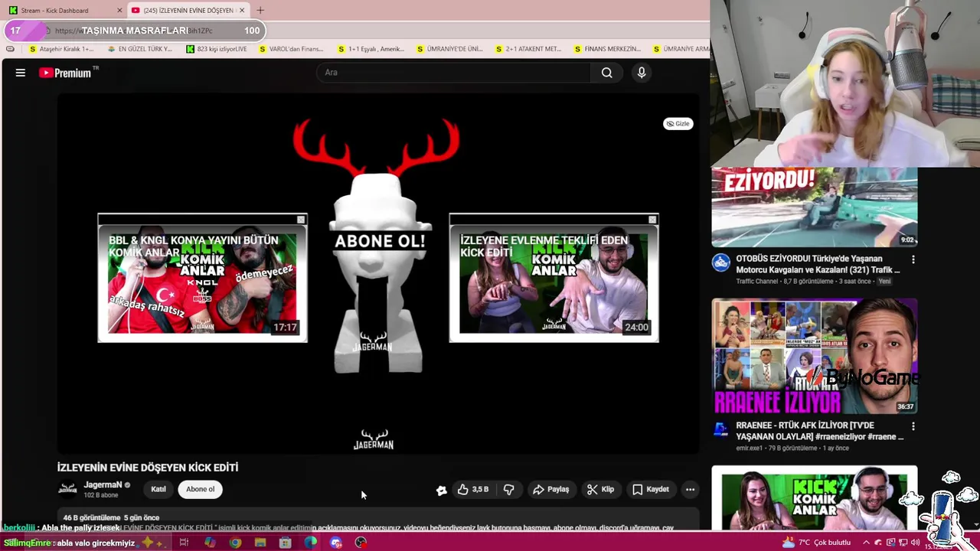Open volume speaker icon in system tray
This screenshot has width=980, height=551.
click(x=915, y=543)
